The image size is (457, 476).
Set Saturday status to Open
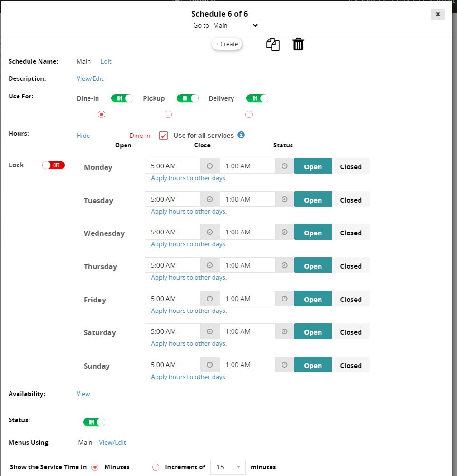pos(313,332)
